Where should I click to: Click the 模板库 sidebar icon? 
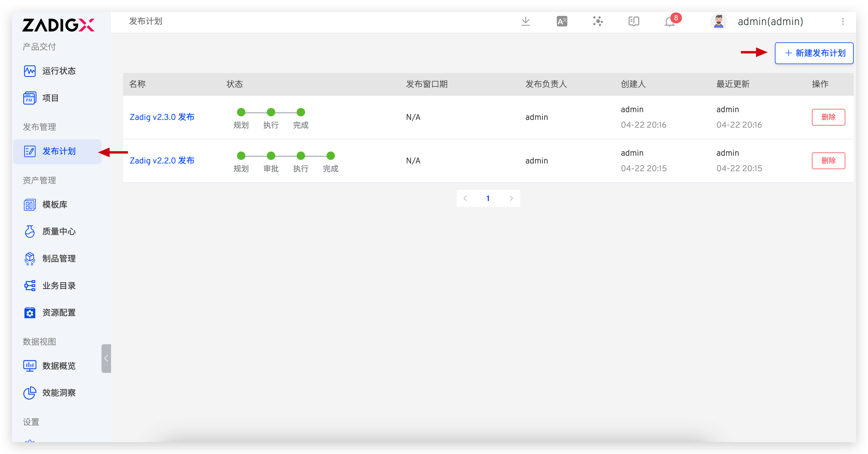tap(30, 204)
